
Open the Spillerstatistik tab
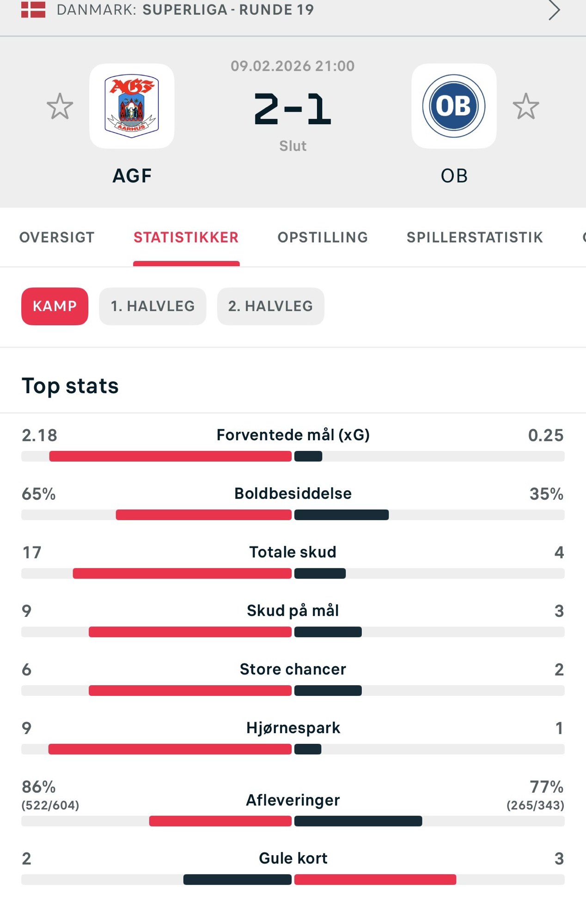point(475,237)
